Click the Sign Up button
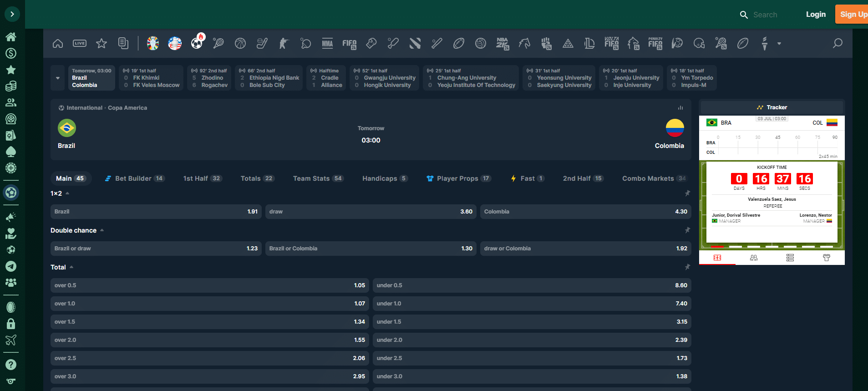Image resolution: width=868 pixels, height=391 pixels. click(852, 14)
